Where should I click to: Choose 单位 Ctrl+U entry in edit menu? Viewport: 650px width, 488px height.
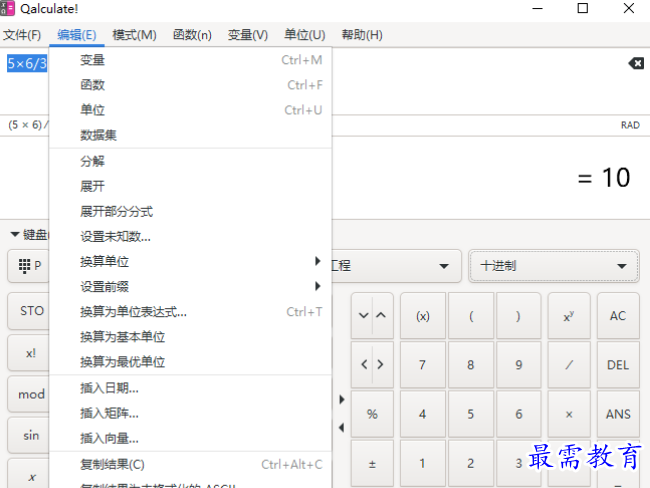(191, 110)
